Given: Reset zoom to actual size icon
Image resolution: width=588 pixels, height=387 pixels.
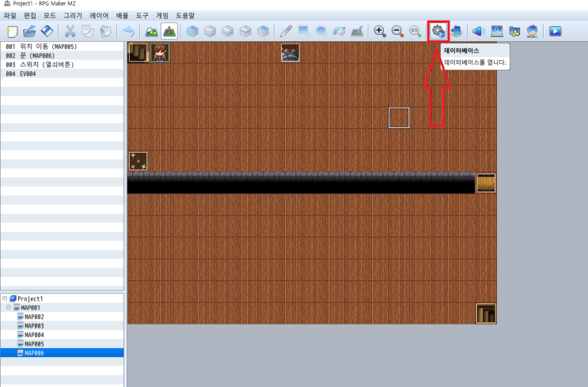Looking at the screenshot, I should pos(415,31).
